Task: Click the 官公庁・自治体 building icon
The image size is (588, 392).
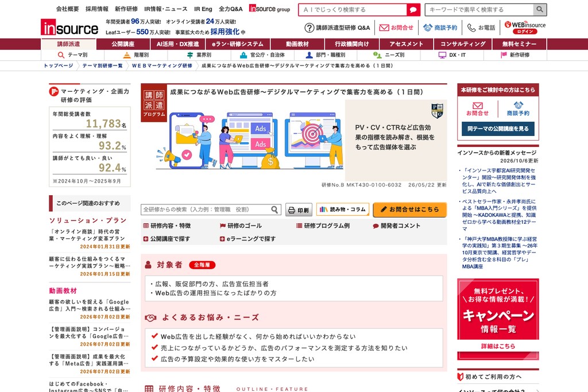Action: [243, 55]
